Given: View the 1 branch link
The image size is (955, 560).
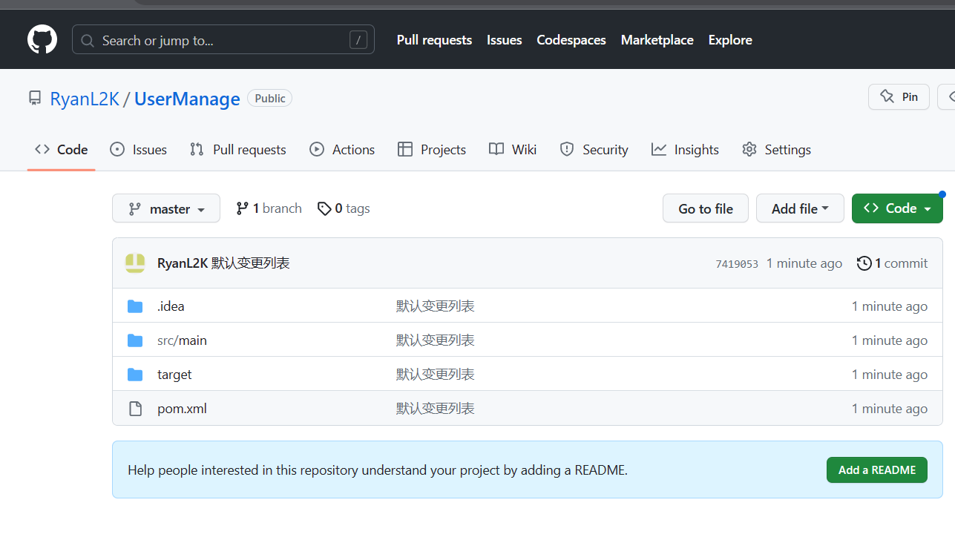Looking at the screenshot, I should pos(269,208).
